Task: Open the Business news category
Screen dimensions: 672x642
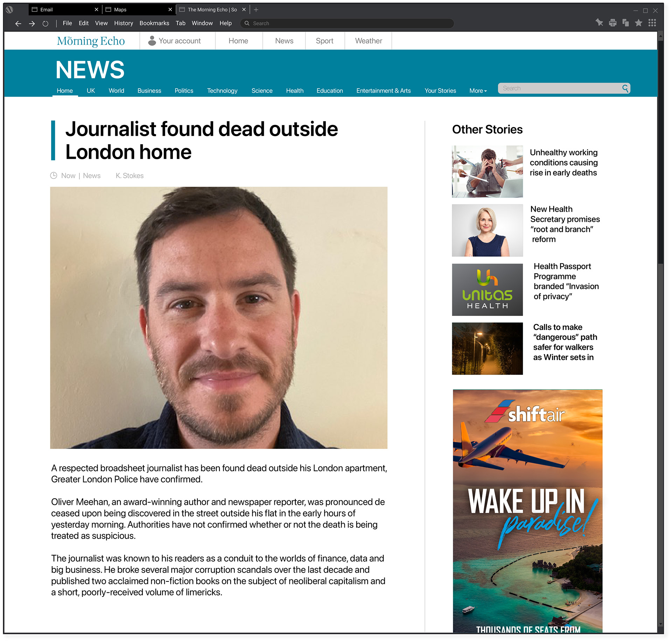Action: point(149,91)
